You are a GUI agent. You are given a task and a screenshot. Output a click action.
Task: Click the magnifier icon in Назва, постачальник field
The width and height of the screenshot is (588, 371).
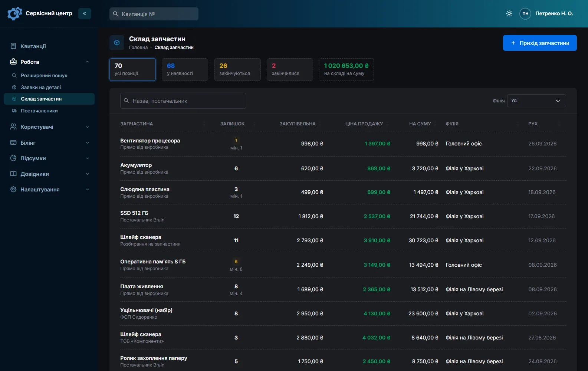[127, 101]
